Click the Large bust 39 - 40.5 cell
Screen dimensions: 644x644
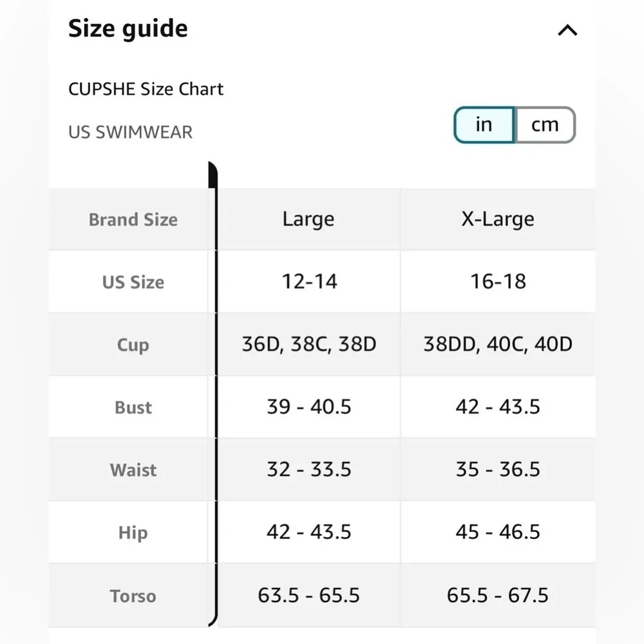pyautogui.click(x=309, y=407)
